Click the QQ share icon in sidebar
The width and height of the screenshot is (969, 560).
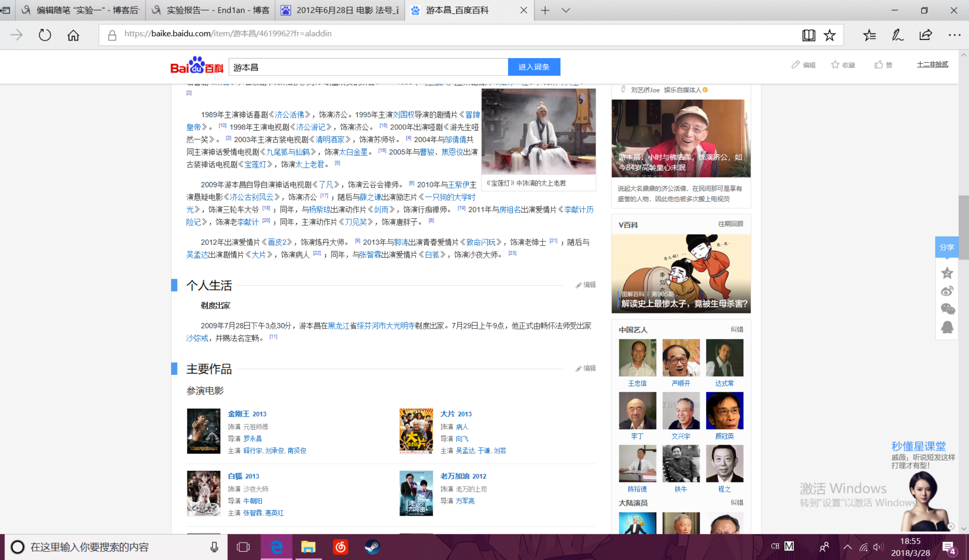pos(947,327)
